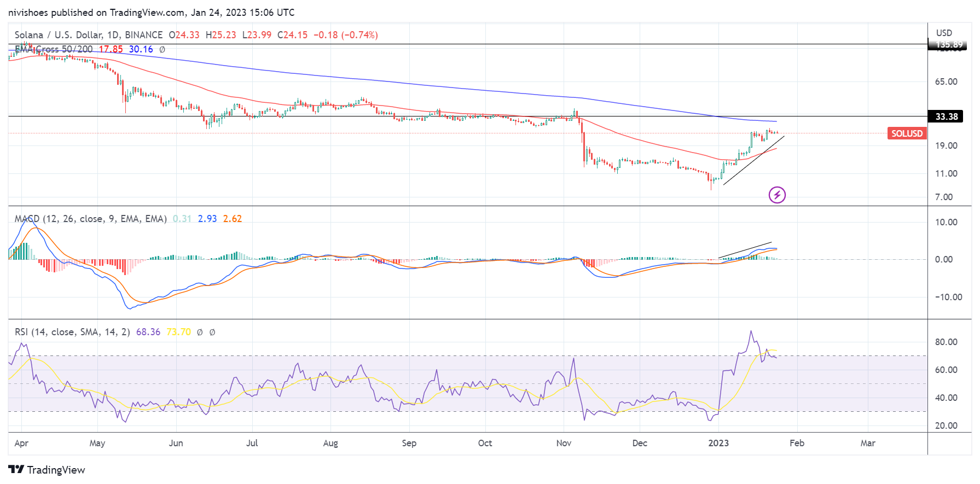This screenshot has height=484, width=980.
Task: Click the 2023 label on the time axis
Action: 718,443
